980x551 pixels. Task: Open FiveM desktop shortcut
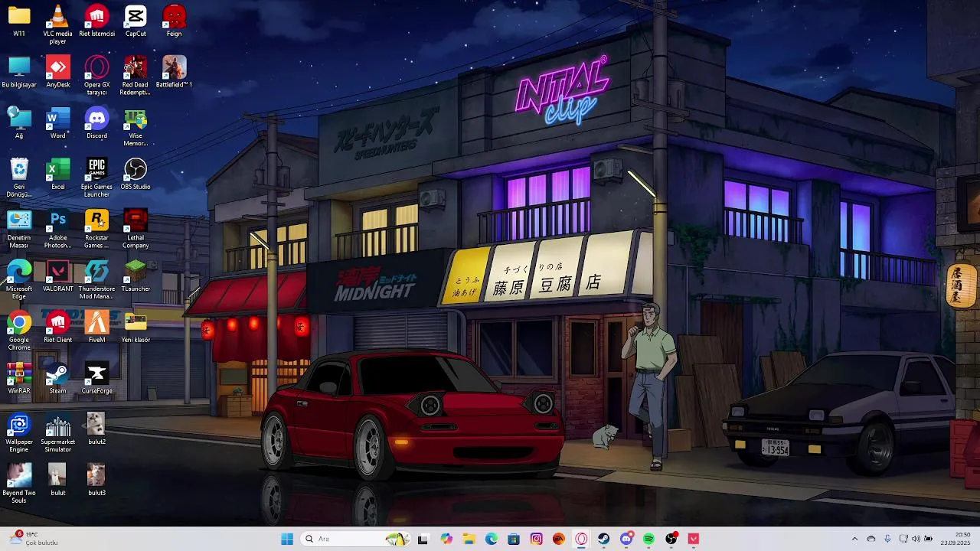tap(96, 327)
